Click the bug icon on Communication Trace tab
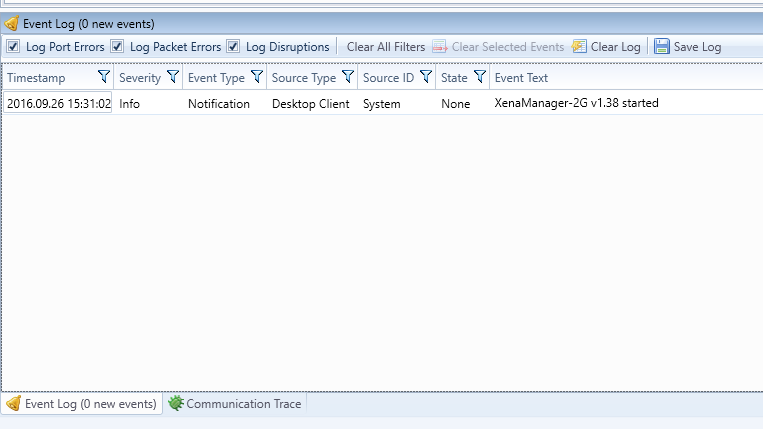The width and height of the screenshot is (763, 429). 175,403
